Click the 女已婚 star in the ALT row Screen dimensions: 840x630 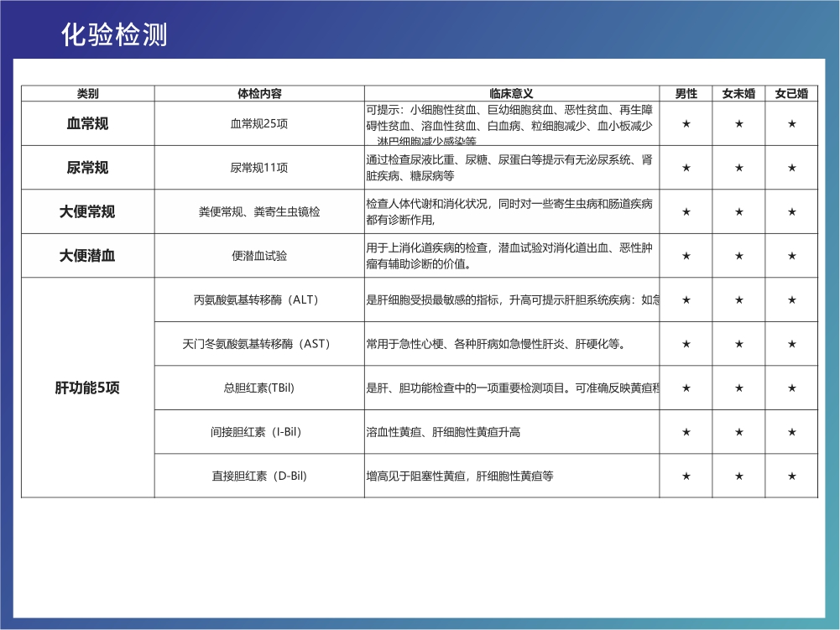(792, 299)
